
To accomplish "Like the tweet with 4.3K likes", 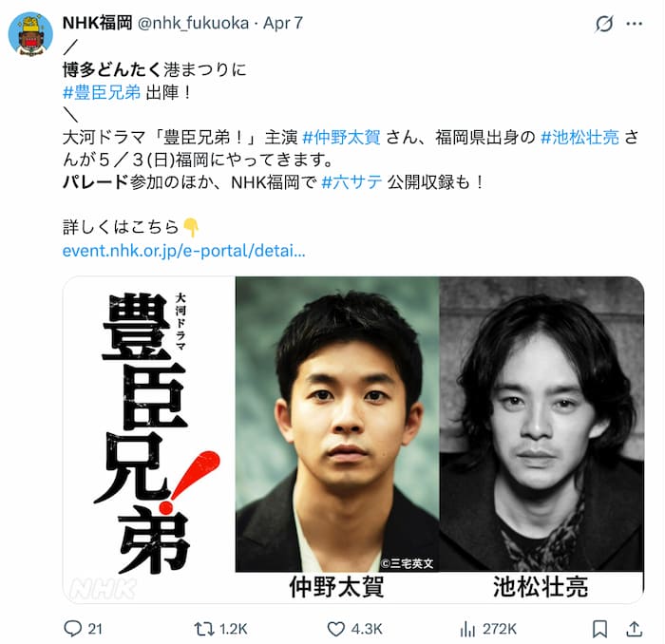I will (x=354, y=628).
